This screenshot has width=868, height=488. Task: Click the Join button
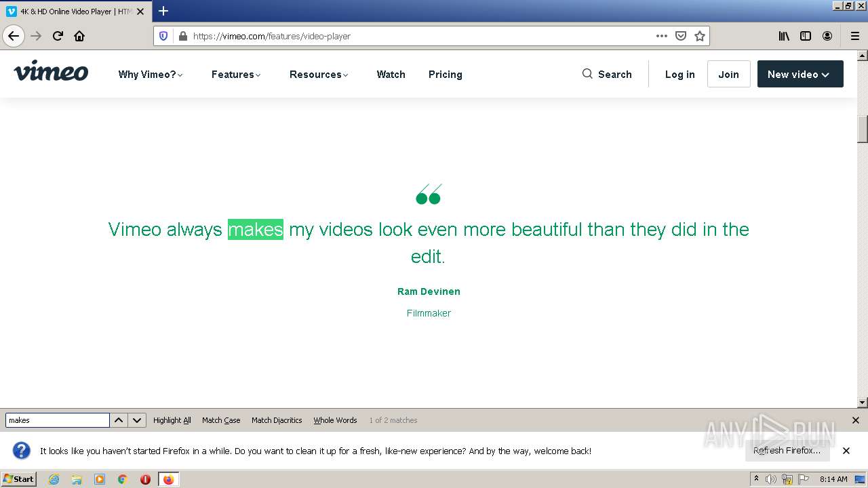[728, 74]
